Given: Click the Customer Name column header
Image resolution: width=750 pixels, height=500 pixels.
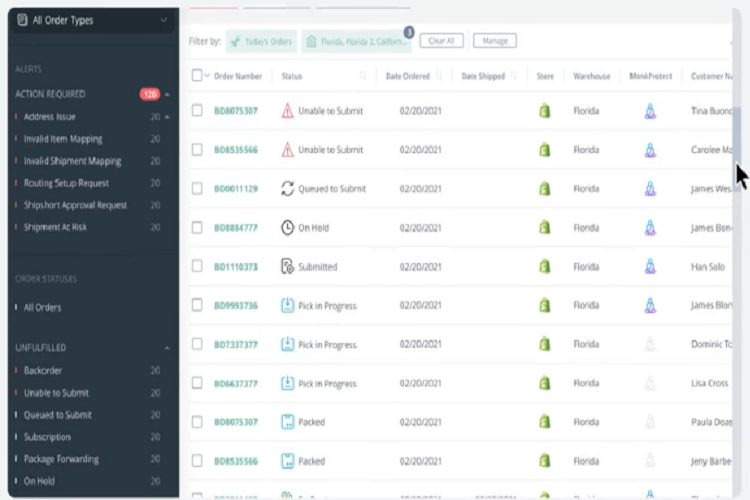Looking at the screenshot, I should 711,76.
